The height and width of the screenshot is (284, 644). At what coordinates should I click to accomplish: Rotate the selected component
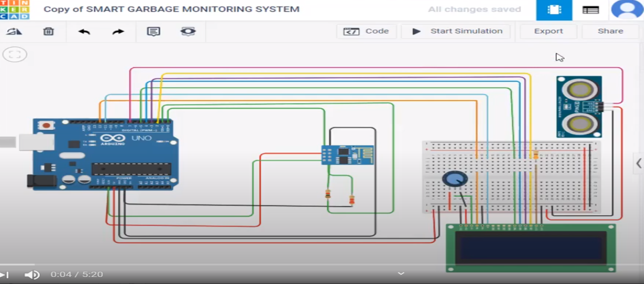coord(14,32)
